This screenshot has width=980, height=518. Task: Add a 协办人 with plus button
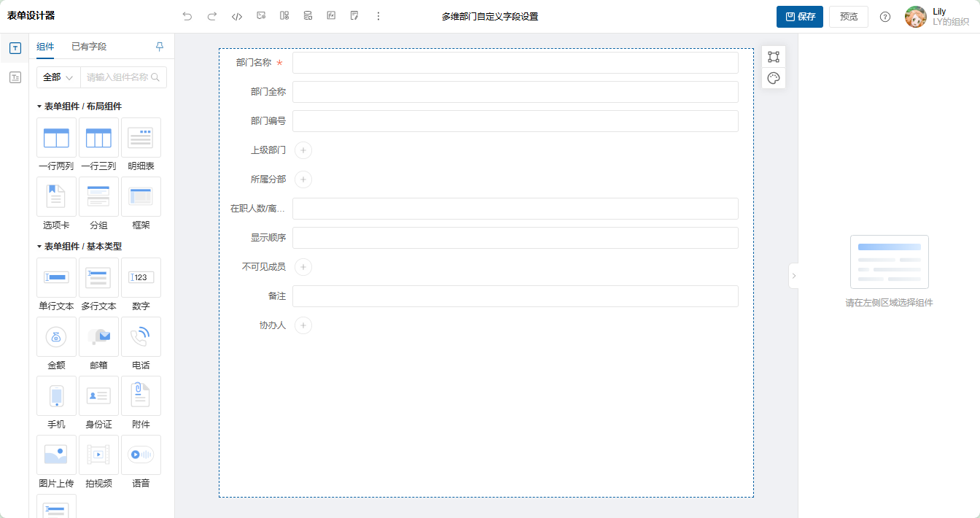pos(303,325)
